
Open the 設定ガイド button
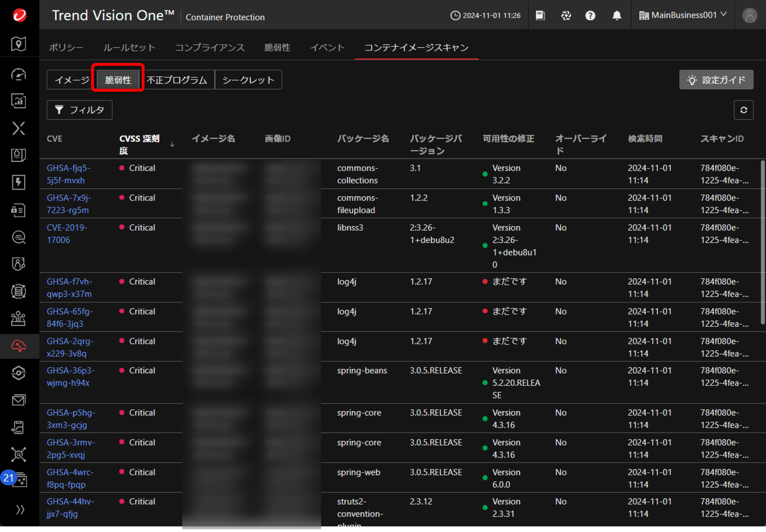click(x=716, y=80)
